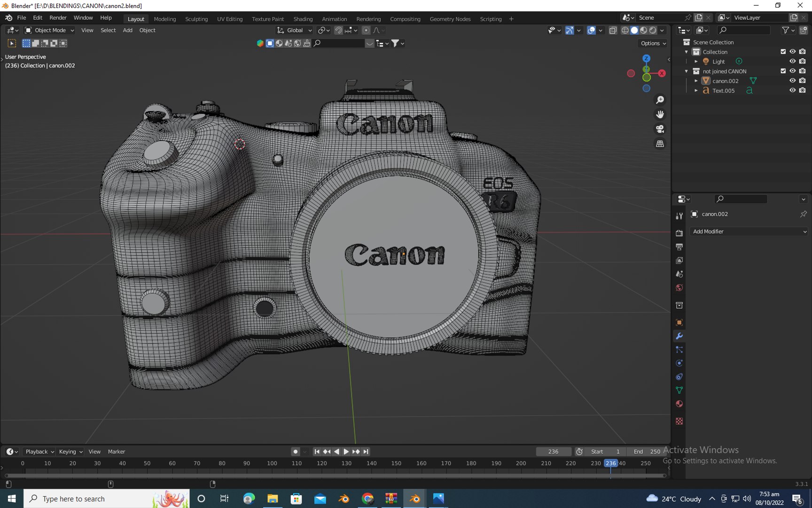Open the Physics properties tab
The width and height of the screenshot is (812, 508).
click(x=679, y=363)
